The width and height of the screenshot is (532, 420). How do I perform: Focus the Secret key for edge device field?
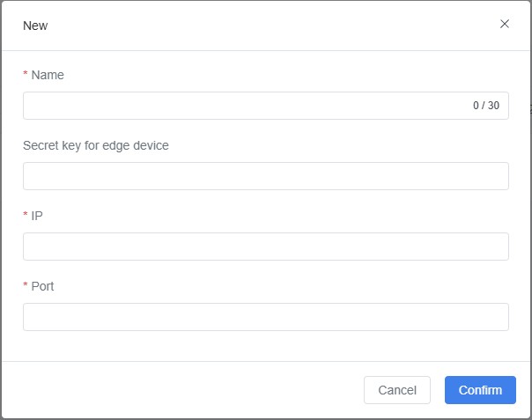265,176
